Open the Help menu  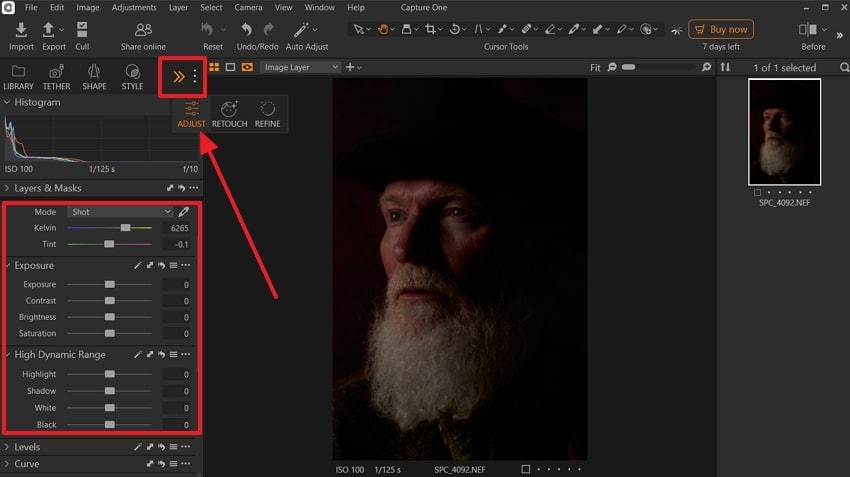tap(356, 8)
